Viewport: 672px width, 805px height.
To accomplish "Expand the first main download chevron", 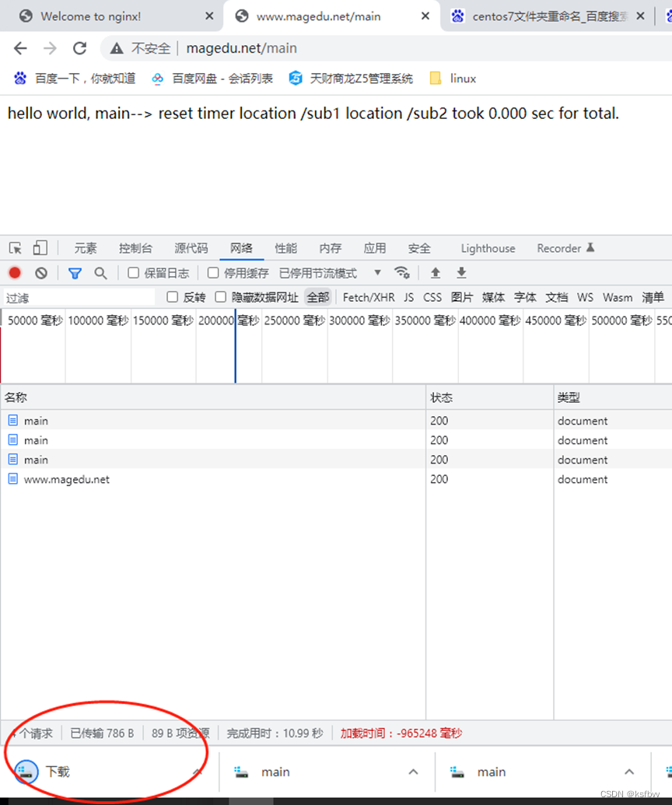I will pos(413,772).
